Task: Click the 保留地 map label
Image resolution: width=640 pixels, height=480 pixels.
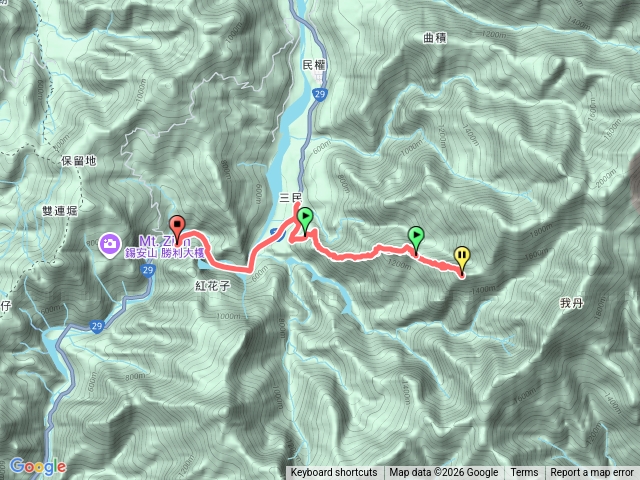Action: [79, 161]
